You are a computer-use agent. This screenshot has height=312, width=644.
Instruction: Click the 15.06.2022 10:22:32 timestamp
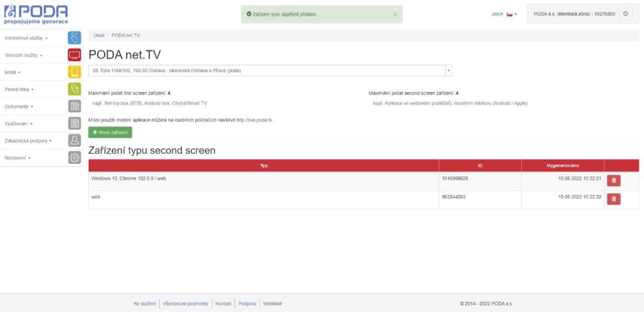[580, 197]
